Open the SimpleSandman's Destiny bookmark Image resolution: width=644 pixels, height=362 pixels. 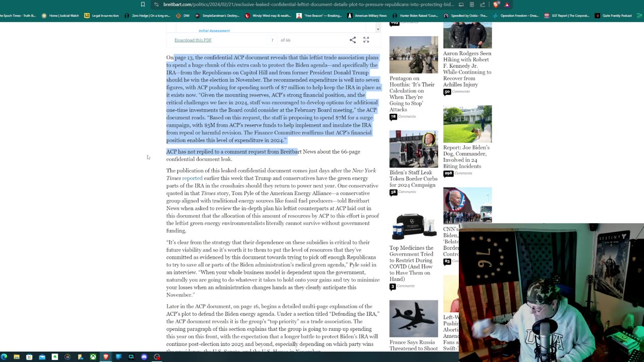(x=217, y=16)
